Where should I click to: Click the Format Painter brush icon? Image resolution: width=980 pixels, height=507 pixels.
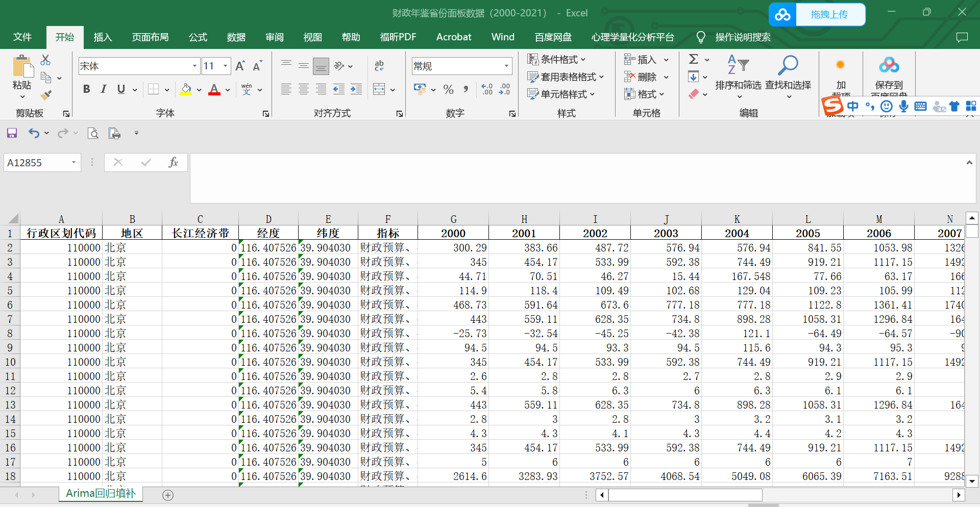(x=46, y=95)
